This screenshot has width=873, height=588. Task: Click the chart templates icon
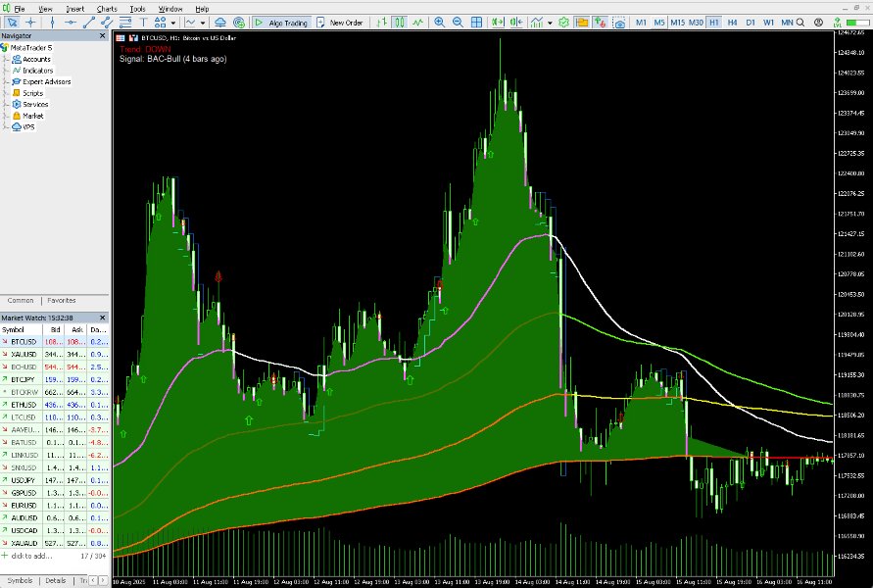tap(537, 23)
